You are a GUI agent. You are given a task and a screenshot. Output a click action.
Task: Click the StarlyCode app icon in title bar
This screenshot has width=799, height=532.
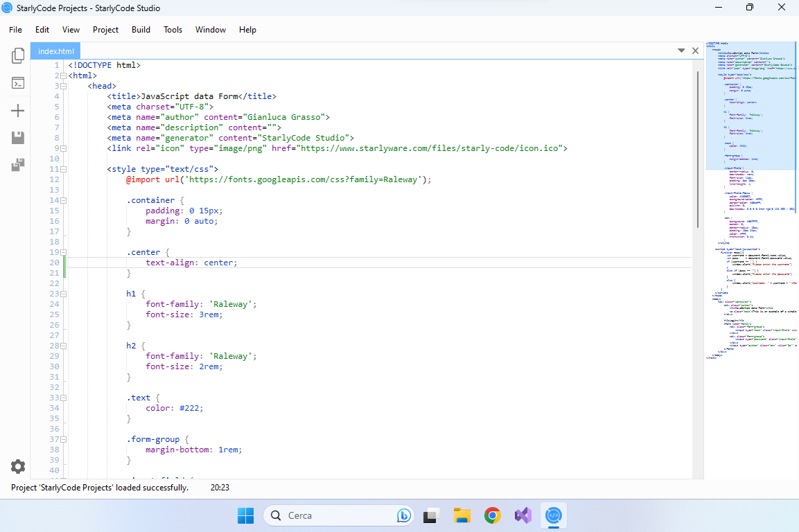click(x=7, y=8)
